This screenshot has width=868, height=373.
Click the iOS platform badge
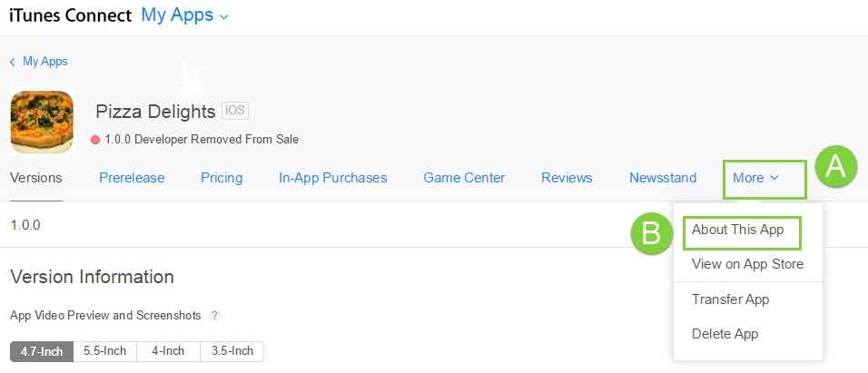235,111
